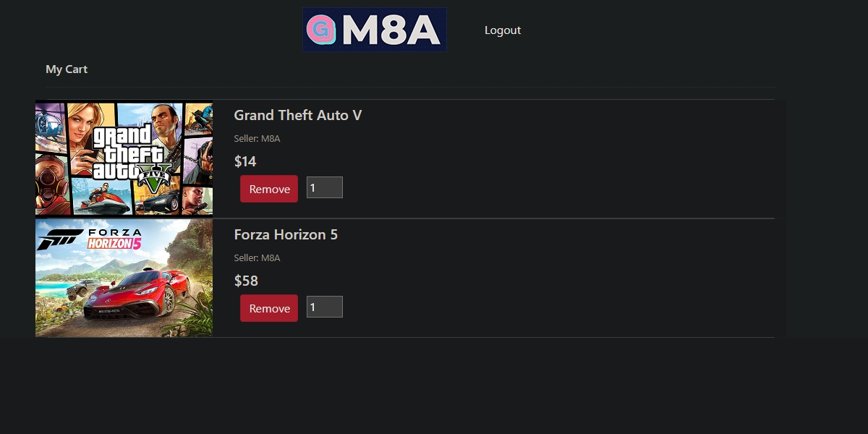This screenshot has width=868, height=434.
Task: Click the red car in Forza artwork
Action: pyautogui.click(x=145, y=293)
